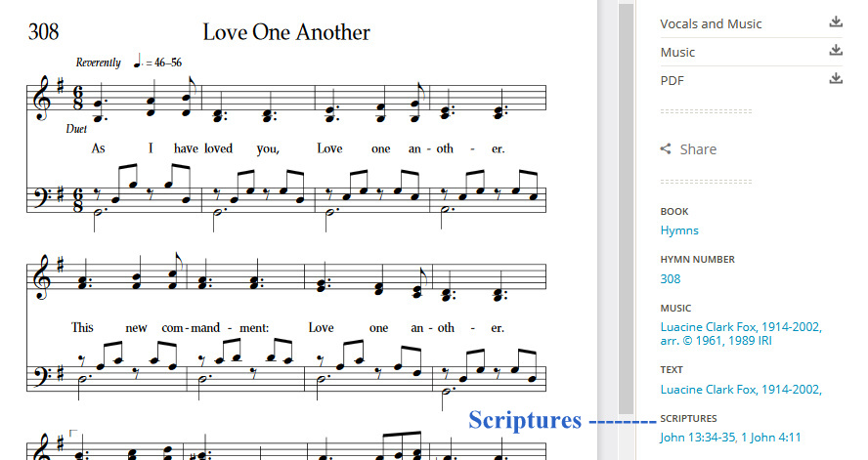Screen dimensions: 868x460
Task: Click the 'TEXT' section heading in sidebar
Action: (x=672, y=370)
